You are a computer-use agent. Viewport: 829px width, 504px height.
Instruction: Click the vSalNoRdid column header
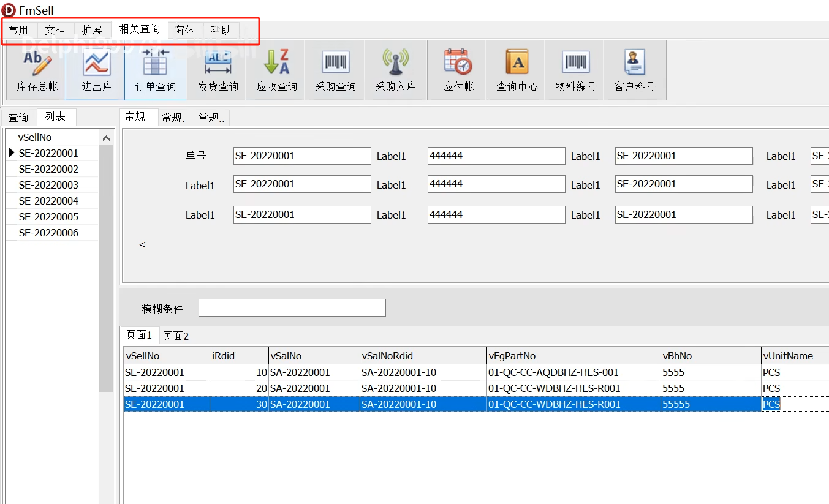tap(423, 356)
